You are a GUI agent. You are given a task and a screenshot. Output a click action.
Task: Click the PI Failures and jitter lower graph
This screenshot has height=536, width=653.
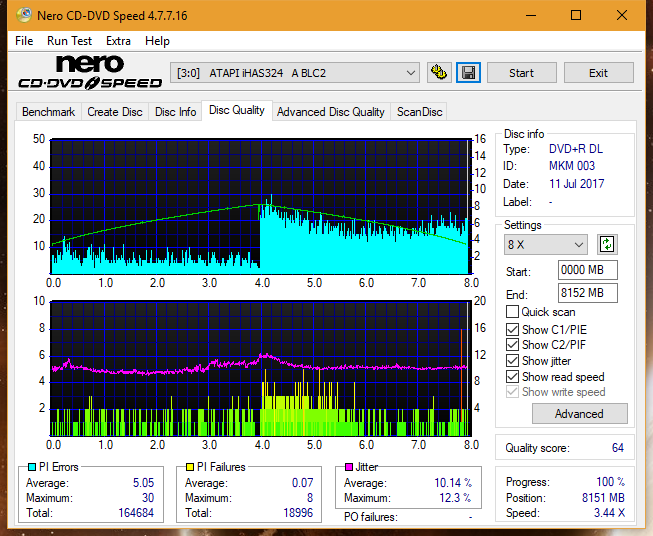click(x=260, y=368)
